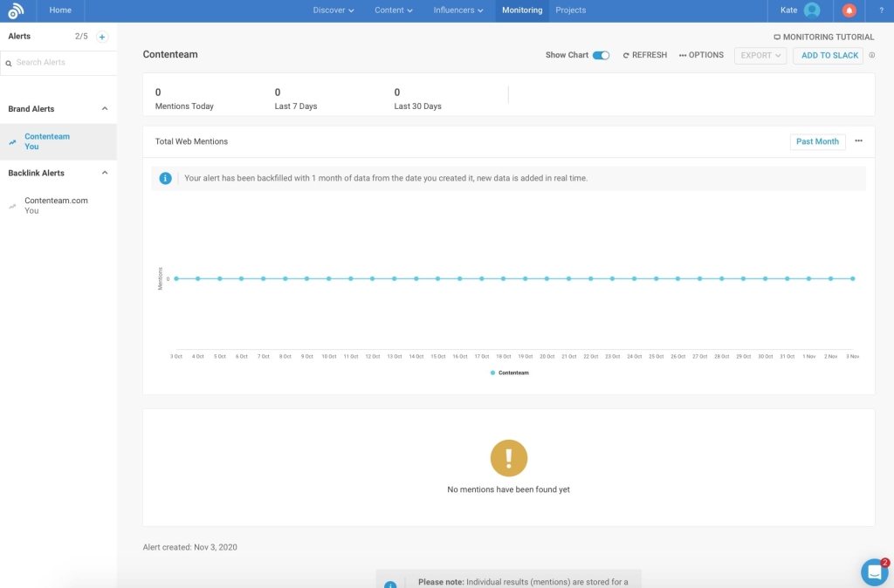Open the Discover dropdown menu
894x588 pixels.
tap(333, 10)
